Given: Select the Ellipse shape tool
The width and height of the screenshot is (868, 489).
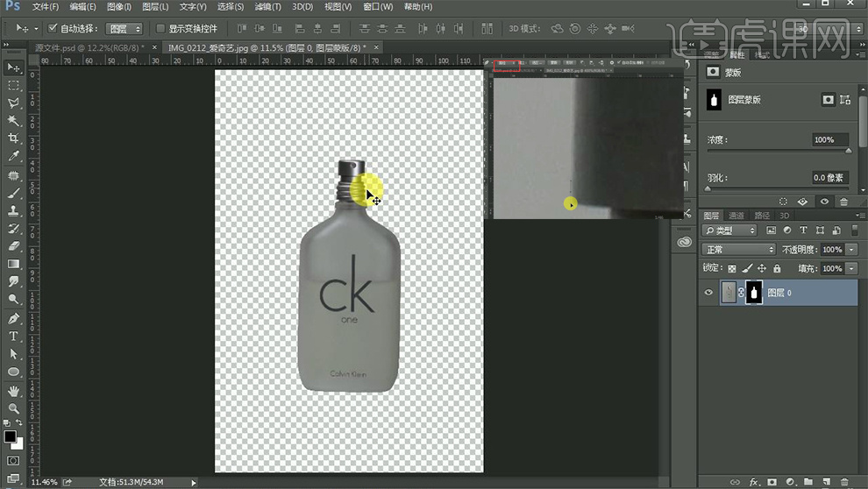Looking at the screenshot, I should tap(13, 372).
